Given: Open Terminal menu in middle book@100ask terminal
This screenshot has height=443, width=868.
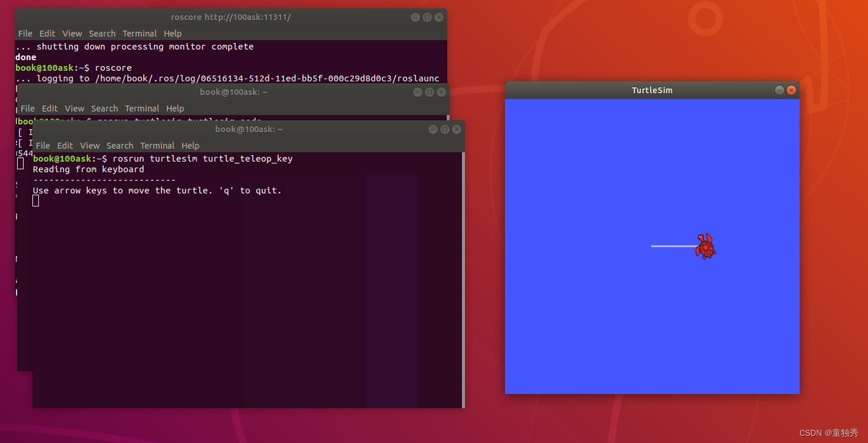Looking at the screenshot, I should point(142,109).
